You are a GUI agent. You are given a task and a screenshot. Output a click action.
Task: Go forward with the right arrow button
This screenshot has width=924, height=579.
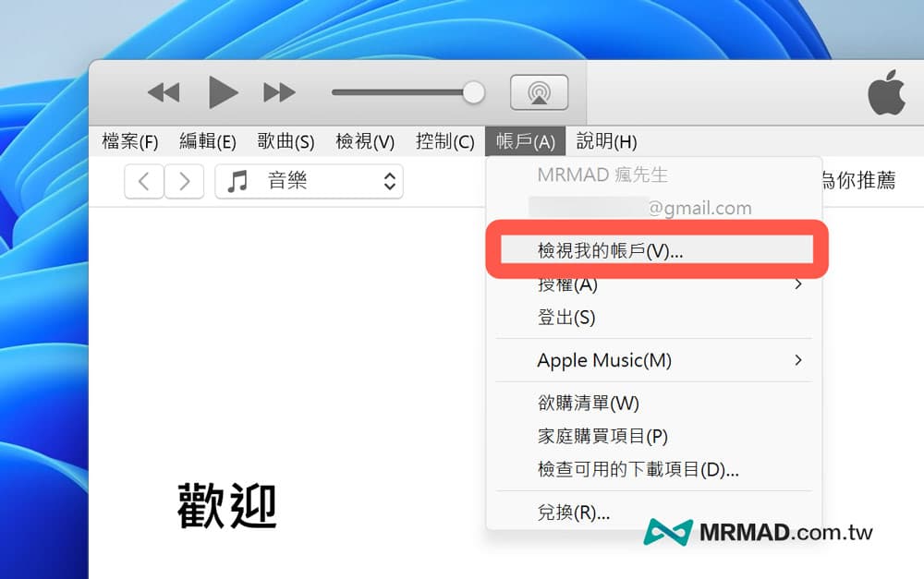(x=185, y=181)
